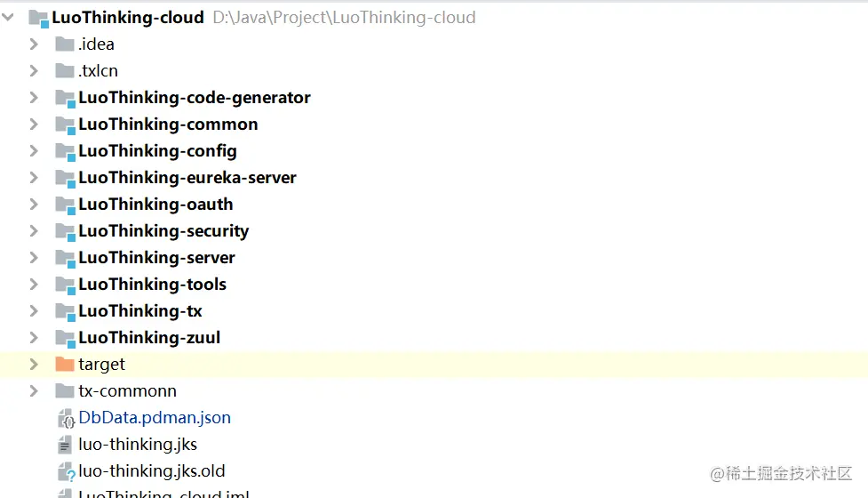Image resolution: width=868 pixels, height=498 pixels.
Task: Click the orange target folder icon
Action: point(64,364)
